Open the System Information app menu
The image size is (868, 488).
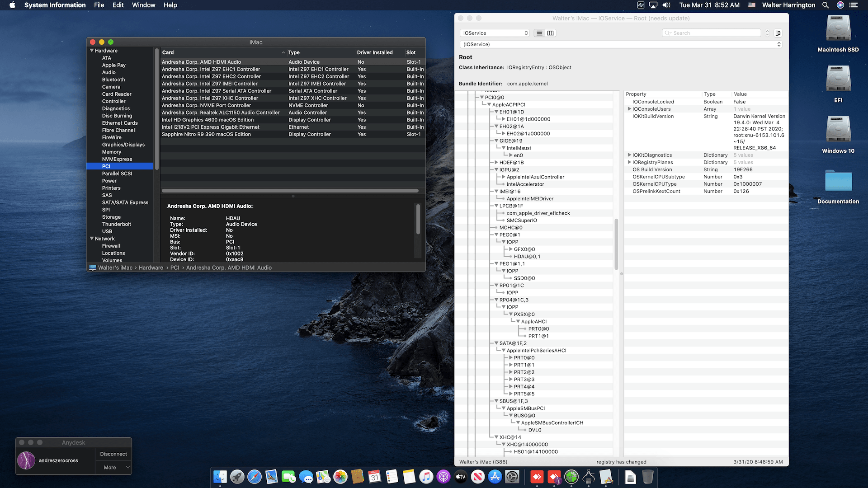point(55,5)
